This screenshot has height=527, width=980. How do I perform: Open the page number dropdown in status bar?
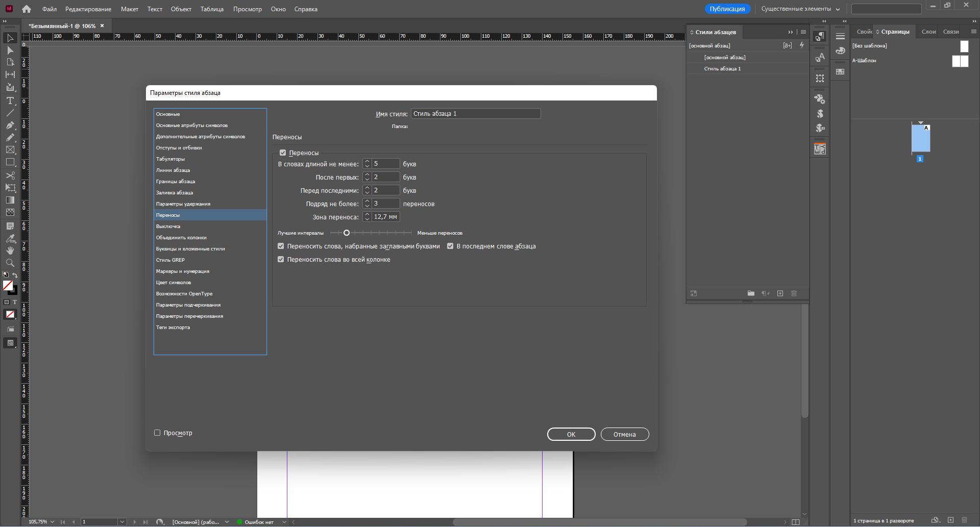tap(122, 522)
